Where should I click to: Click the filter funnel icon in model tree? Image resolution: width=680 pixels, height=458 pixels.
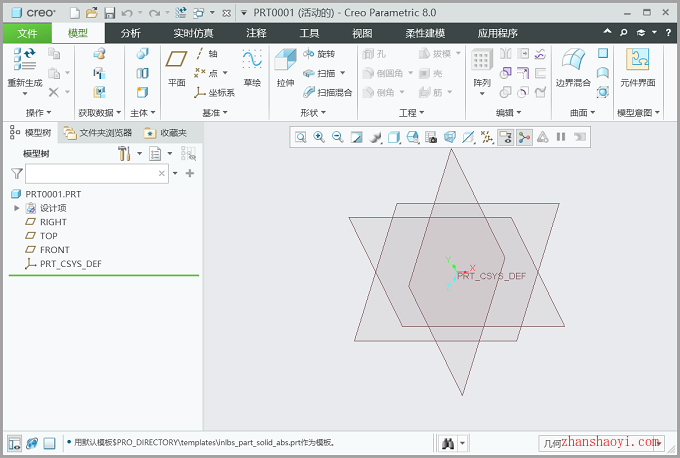click(x=16, y=174)
